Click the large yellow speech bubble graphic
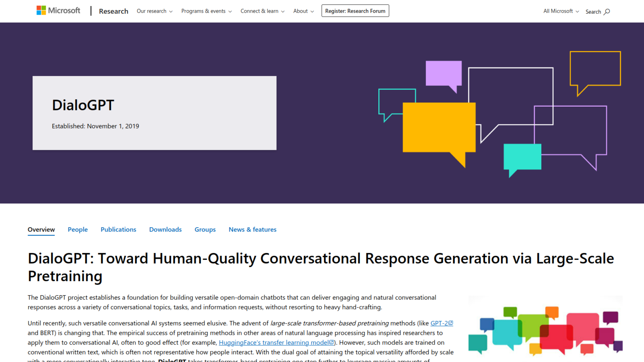The width and height of the screenshot is (644, 362). (x=439, y=128)
